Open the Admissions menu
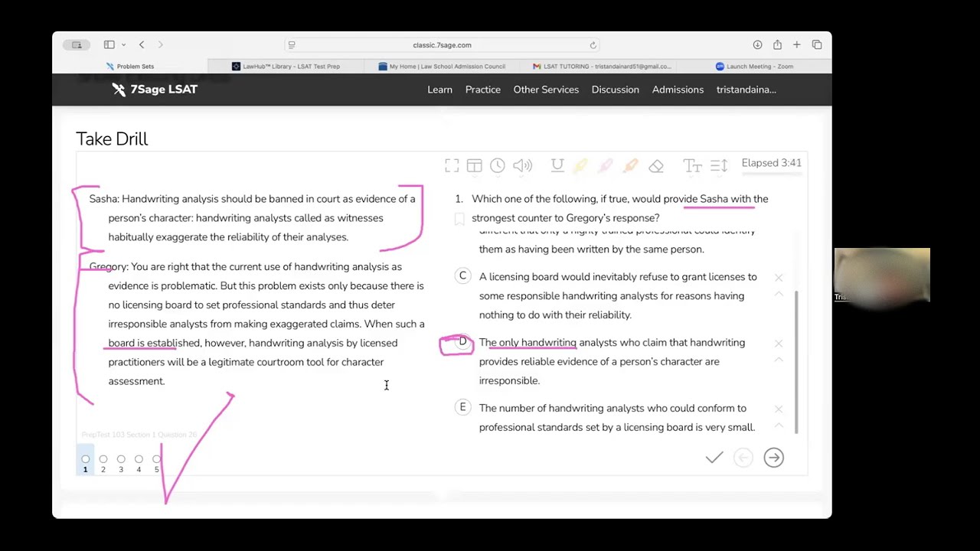 [678, 90]
